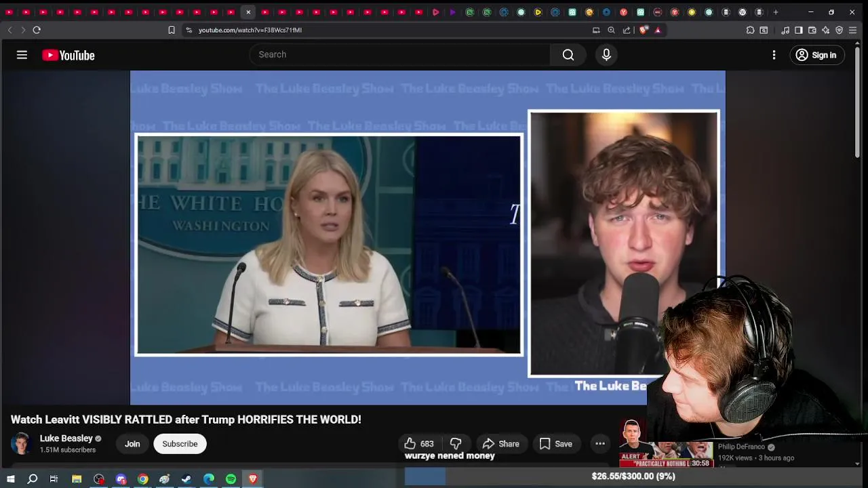Share page from address bar icon
Image resolution: width=868 pixels, height=488 pixels.
627,30
